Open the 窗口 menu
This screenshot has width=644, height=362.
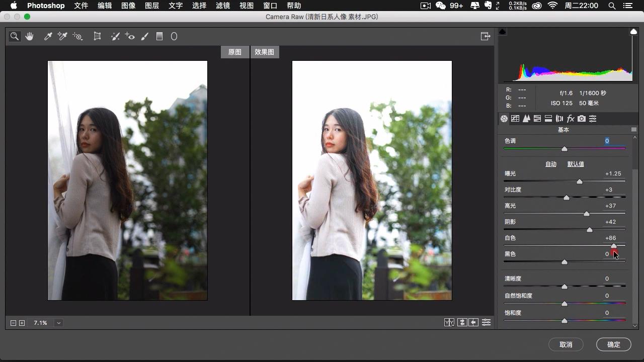coord(270,6)
